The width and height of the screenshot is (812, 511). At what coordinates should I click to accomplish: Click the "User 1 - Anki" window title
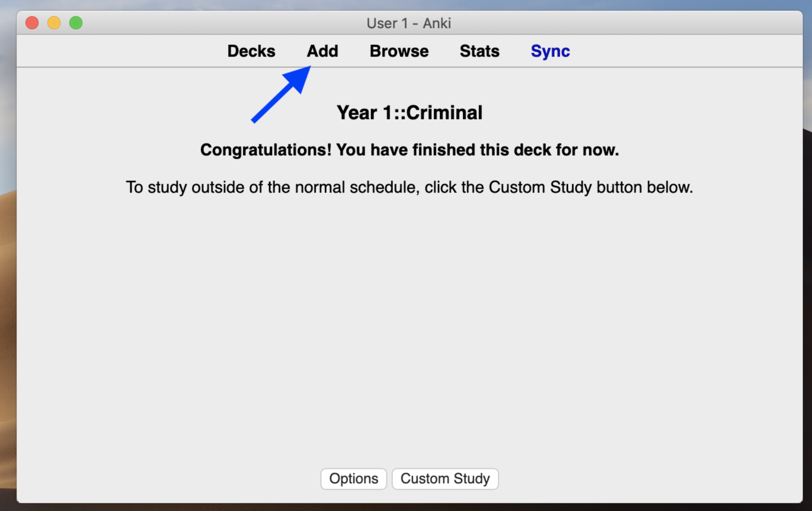(408, 23)
